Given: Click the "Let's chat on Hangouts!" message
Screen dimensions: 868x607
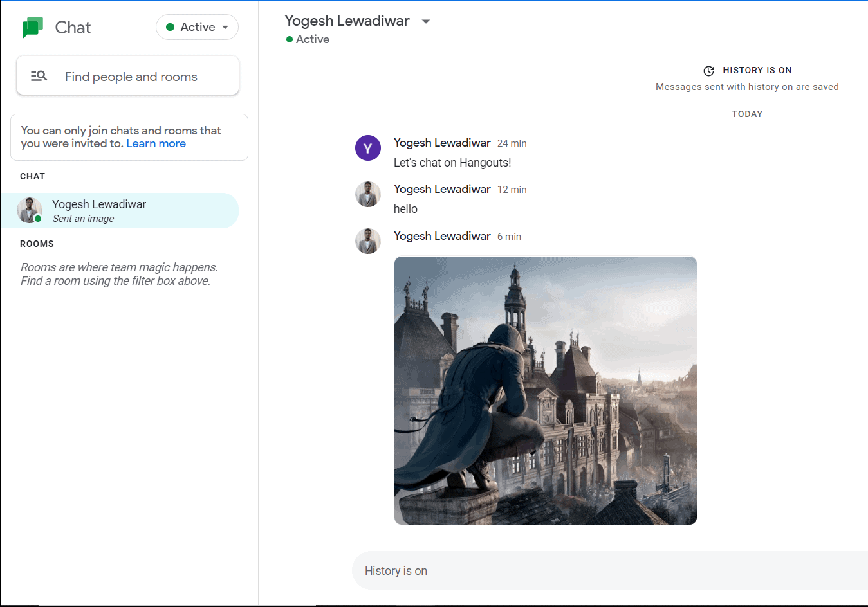Looking at the screenshot, I should (452, 163).
